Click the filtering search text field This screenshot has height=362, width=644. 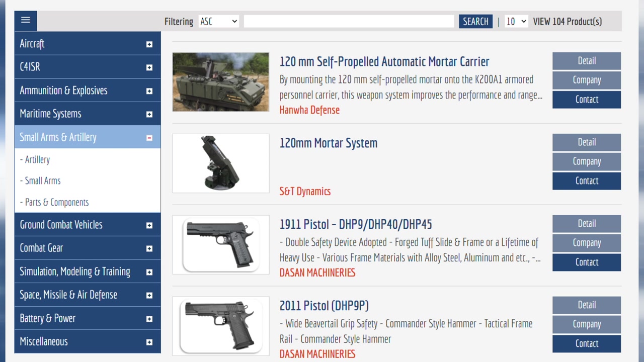[349, 21]
